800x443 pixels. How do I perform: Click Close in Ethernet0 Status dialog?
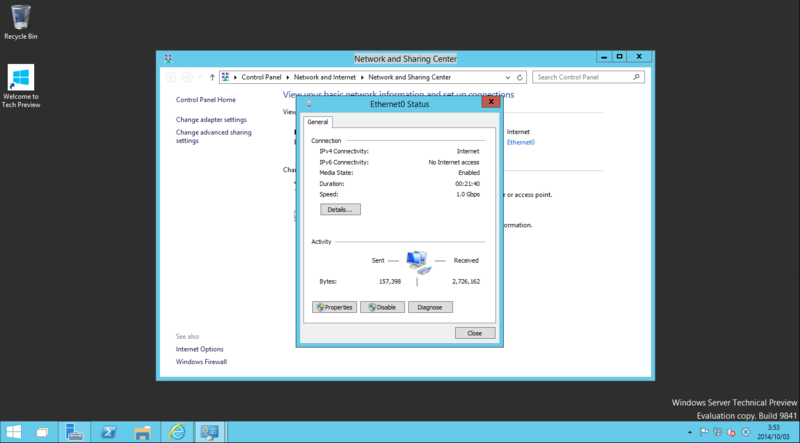[x=475, y=333]
